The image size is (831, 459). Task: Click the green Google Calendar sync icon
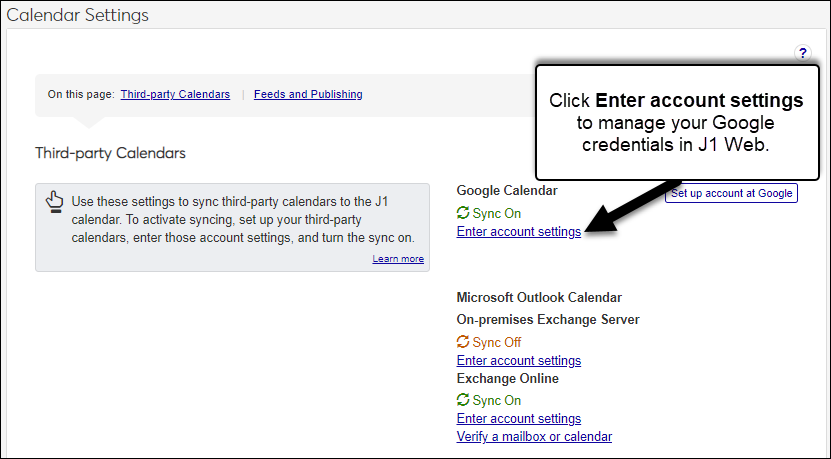coord(463,213)
